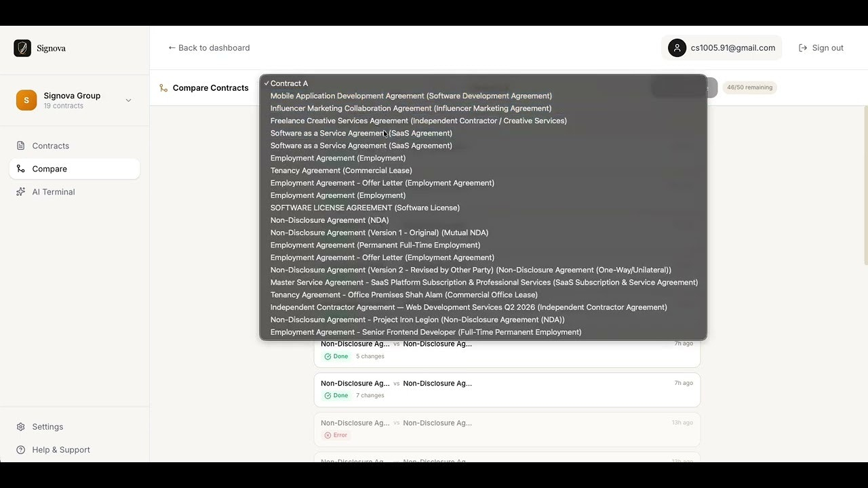Viewport: 868px width, 488px height.
Task: Expand the Signova Group workspace chevron
Action: tap(128, 100)
